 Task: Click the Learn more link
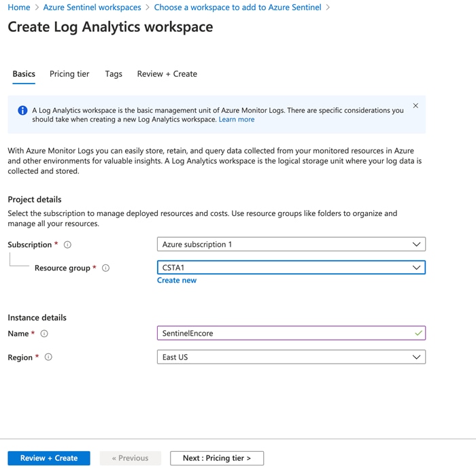coord(237,120)
